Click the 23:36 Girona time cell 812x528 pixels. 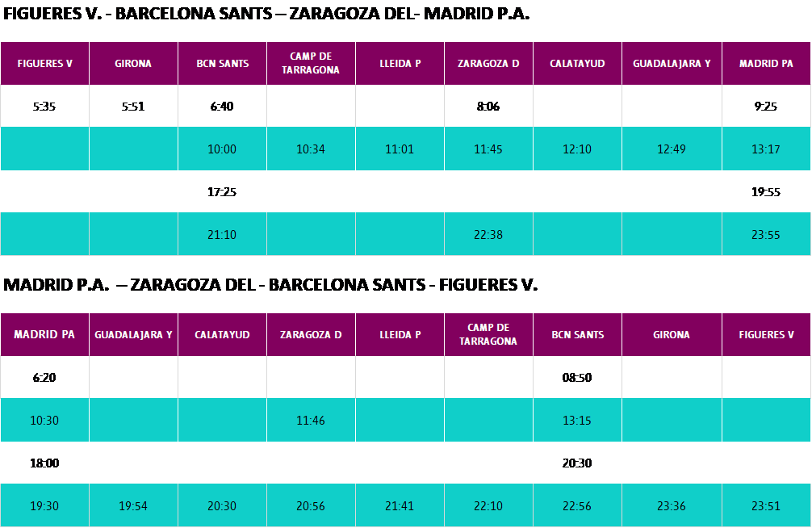coord(672,506)
